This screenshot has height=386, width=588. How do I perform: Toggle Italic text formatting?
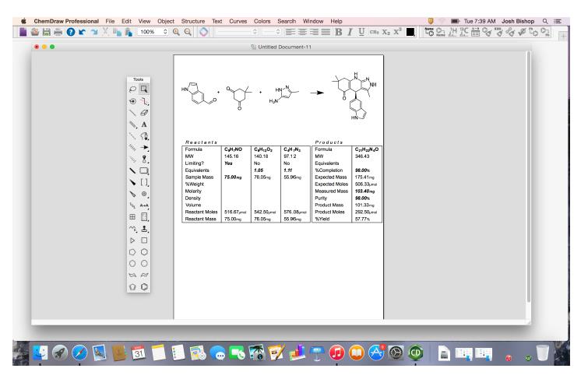click(x=350, y=32)
